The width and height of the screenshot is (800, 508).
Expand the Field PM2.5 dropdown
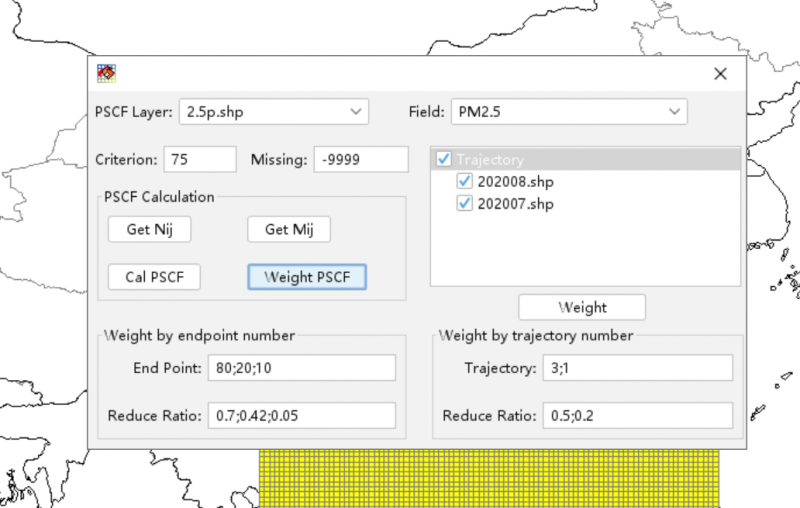[568, 111]
